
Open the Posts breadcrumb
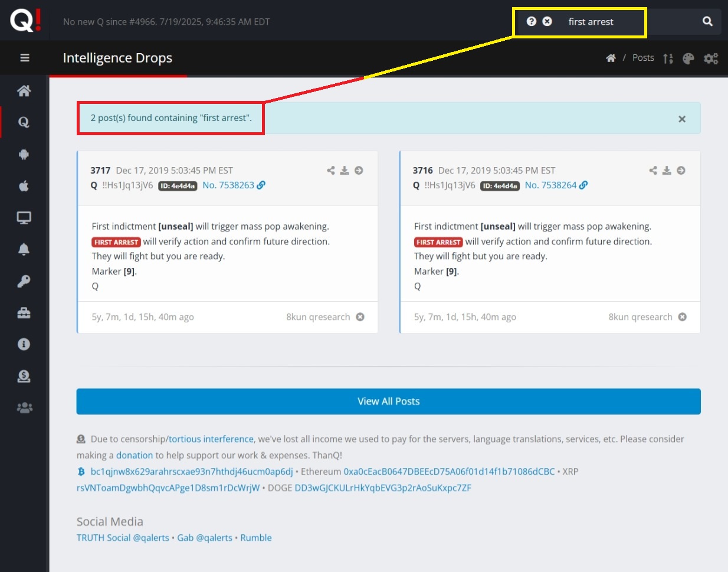click(643, 58)
